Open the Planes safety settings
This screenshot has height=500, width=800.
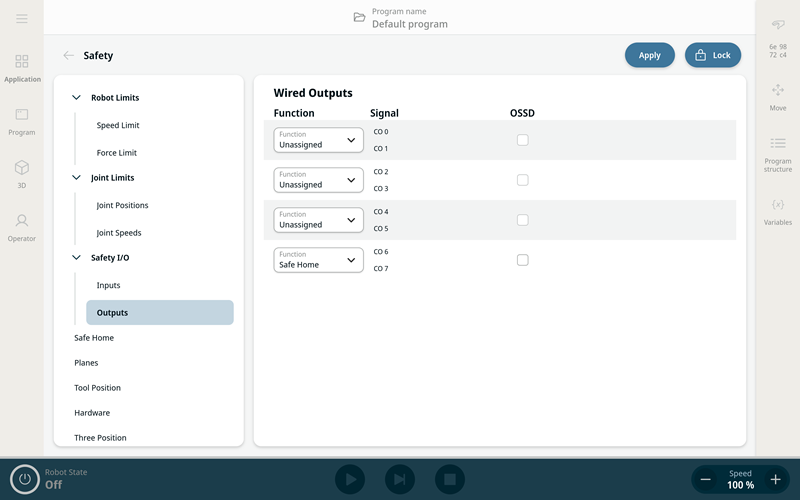pyautogui.click(x=86, y=363)
